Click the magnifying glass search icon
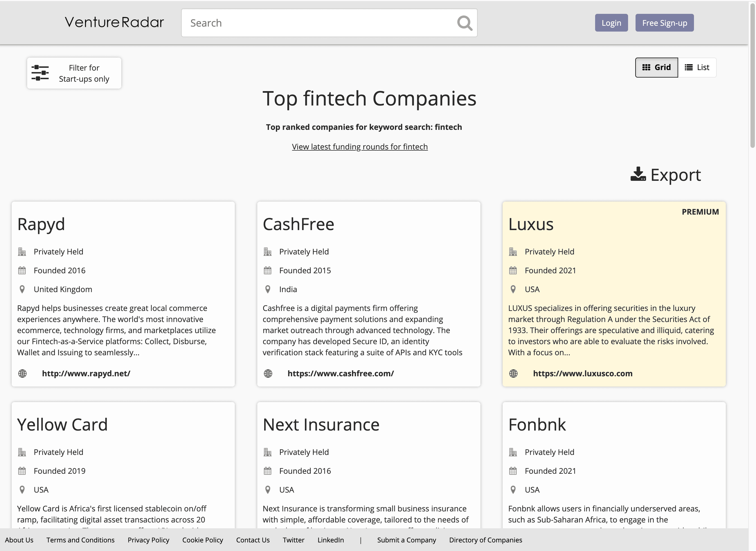The width and height of the screenshot is (756, 551). [464, 23]
